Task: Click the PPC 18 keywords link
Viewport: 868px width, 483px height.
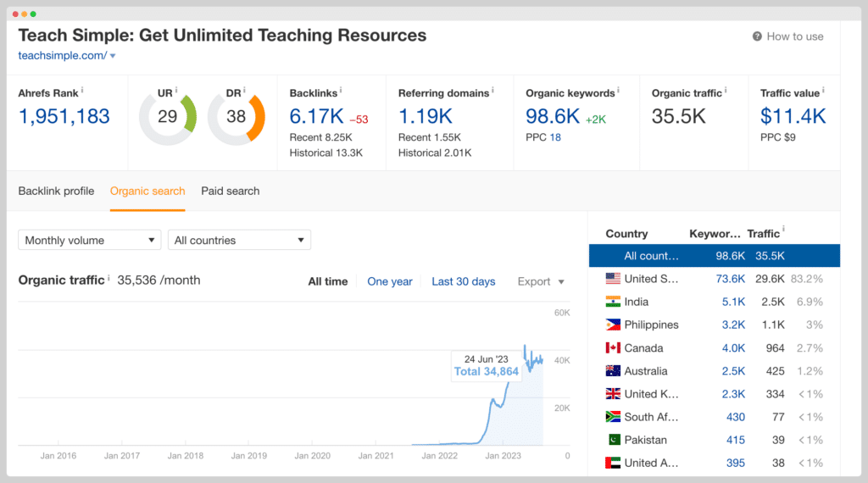Action: (555, 137)
